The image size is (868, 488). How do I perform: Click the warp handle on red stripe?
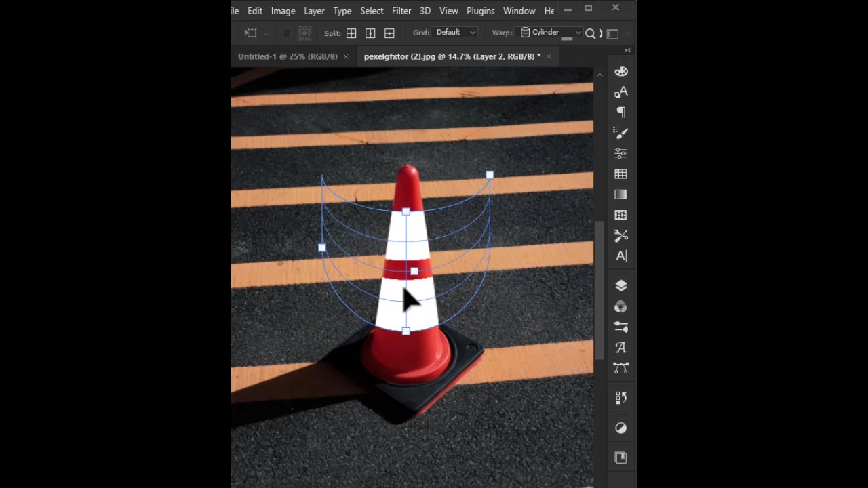pos(414,271)
